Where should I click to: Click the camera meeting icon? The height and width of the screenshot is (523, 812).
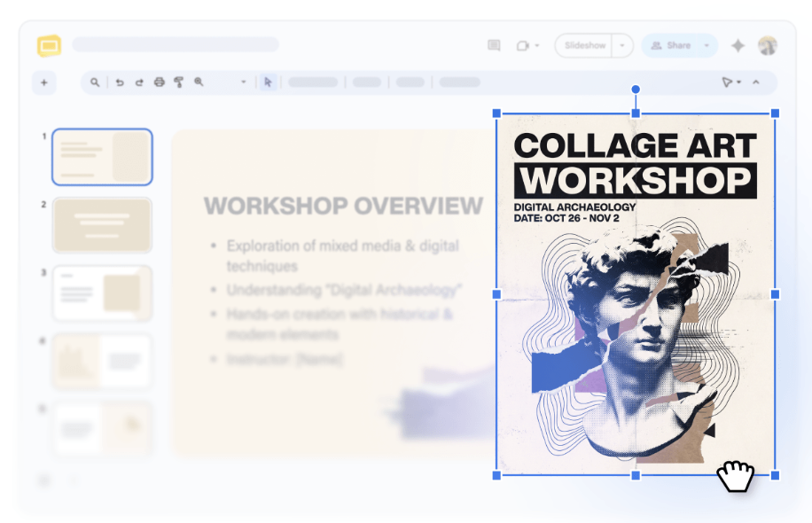pos(522,45)
